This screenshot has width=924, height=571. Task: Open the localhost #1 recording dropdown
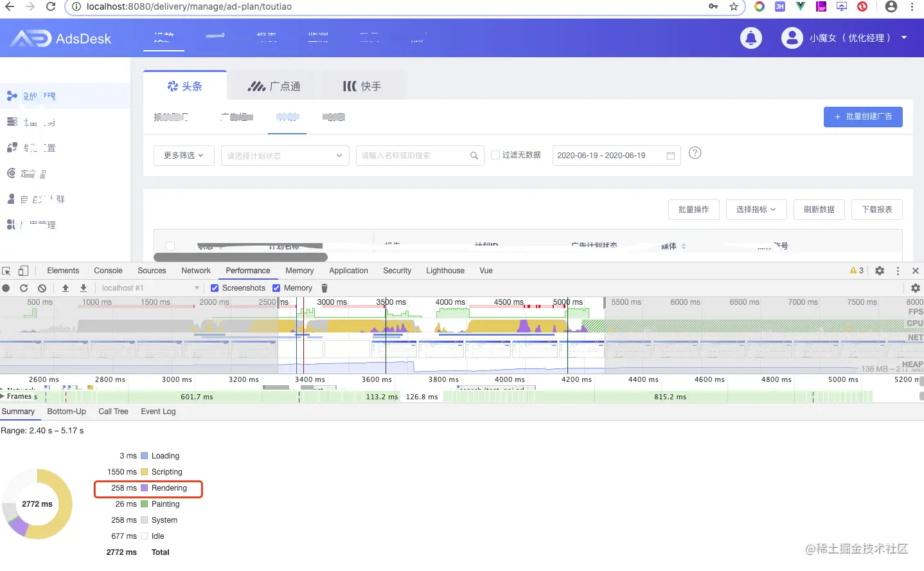150,288
